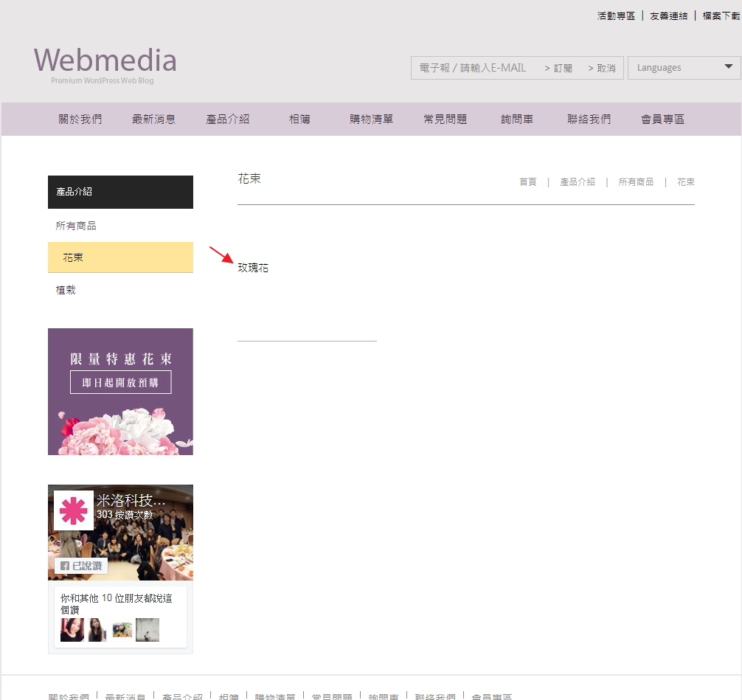Click the Facebook 已說讚 like button
This screenshot has height=700, width=742.
tap(81, 566)
